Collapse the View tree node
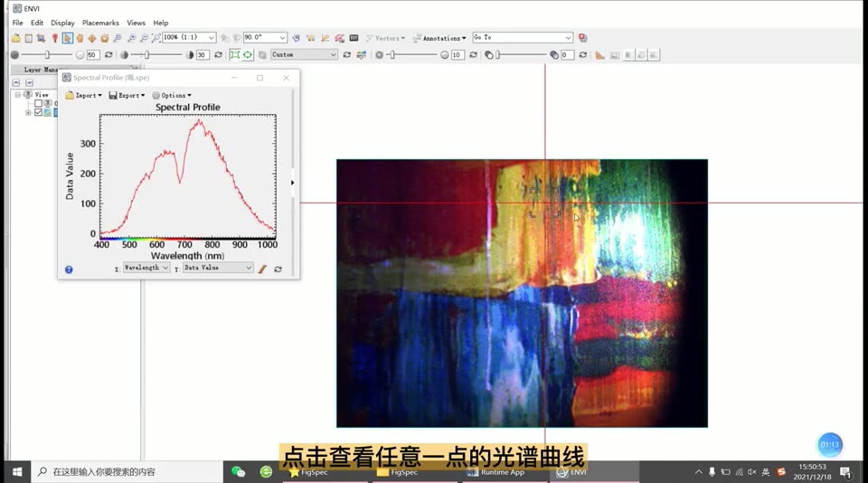The image size is (868, 483). click(x=18, y=95)
